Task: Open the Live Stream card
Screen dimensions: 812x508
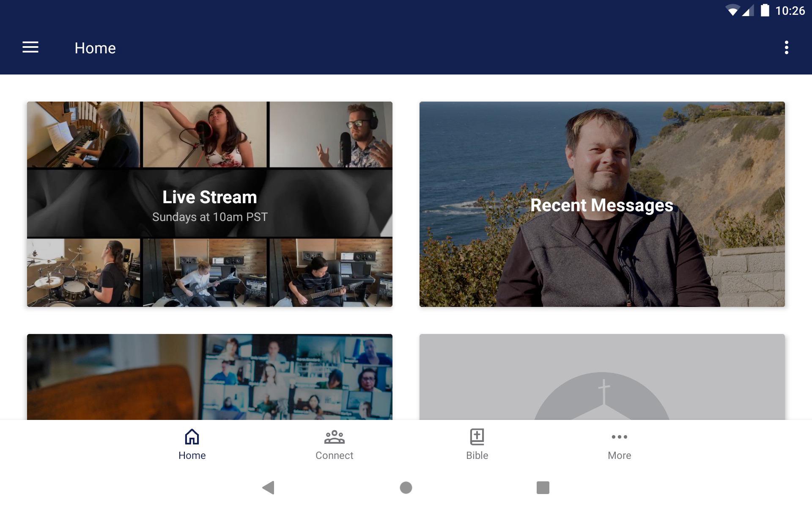Action: point(210,204)
